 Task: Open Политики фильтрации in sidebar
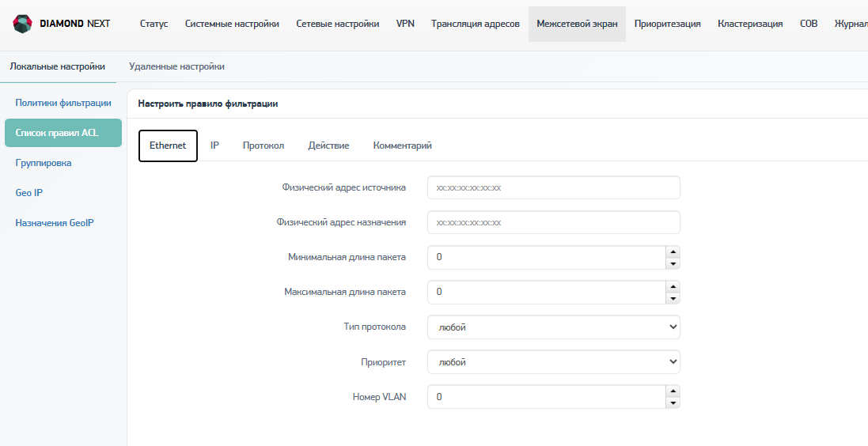click(x=63, y=103)
